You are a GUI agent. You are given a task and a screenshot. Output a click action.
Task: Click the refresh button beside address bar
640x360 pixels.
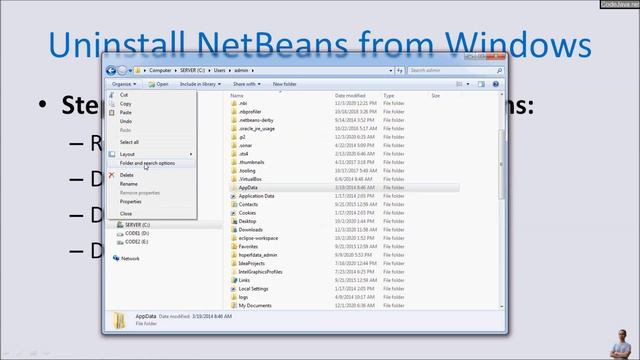click(x=400, y=71)
